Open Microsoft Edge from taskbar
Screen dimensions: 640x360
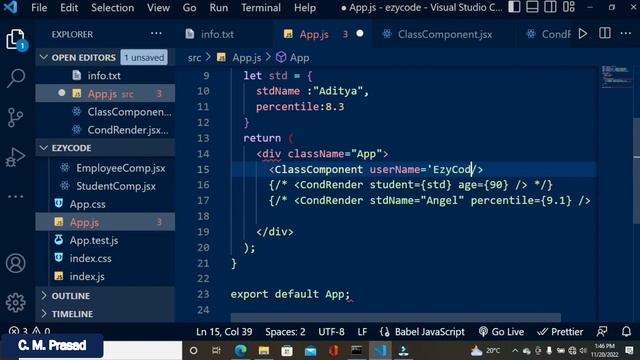coord(240,350)
